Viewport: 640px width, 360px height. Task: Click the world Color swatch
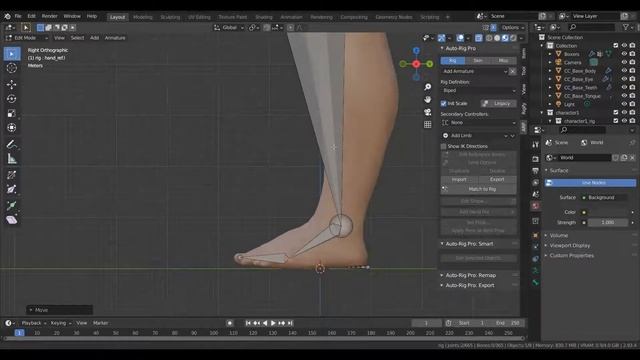[607, 212]
